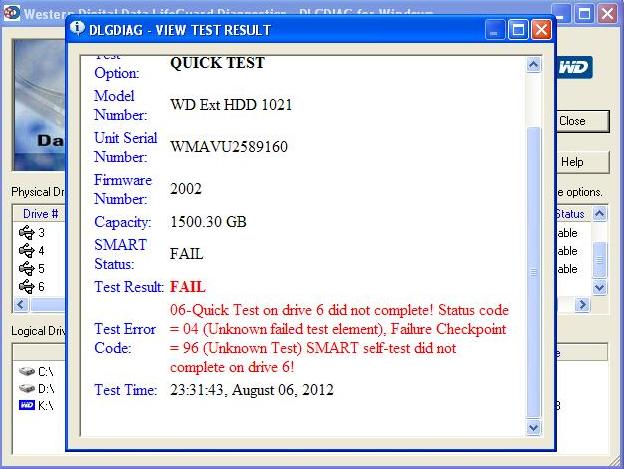Select USB drive 5 icon
The height and width of the screenshot is (469, 624).
click(27, 269)
